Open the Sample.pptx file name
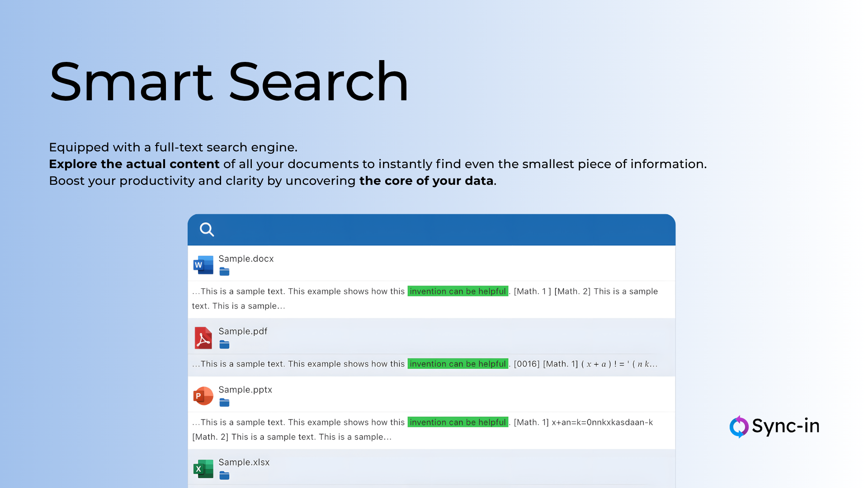This screenshot has height=488, width=868. [245, 389]
